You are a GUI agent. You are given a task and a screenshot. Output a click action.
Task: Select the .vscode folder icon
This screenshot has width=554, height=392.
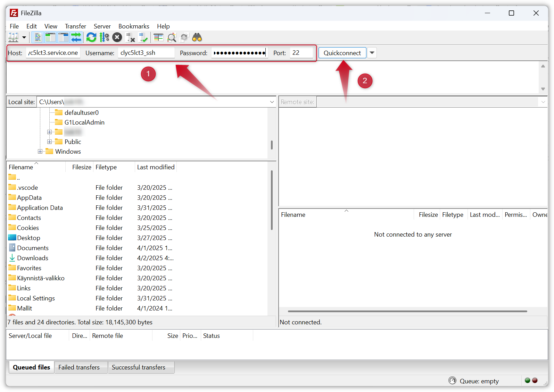click(x=12, y=187)
